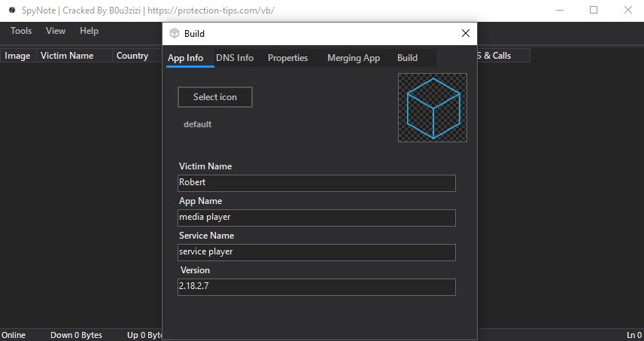Click the Select icon button
Viewport: 644px width, 341px height.
(215, 97)
